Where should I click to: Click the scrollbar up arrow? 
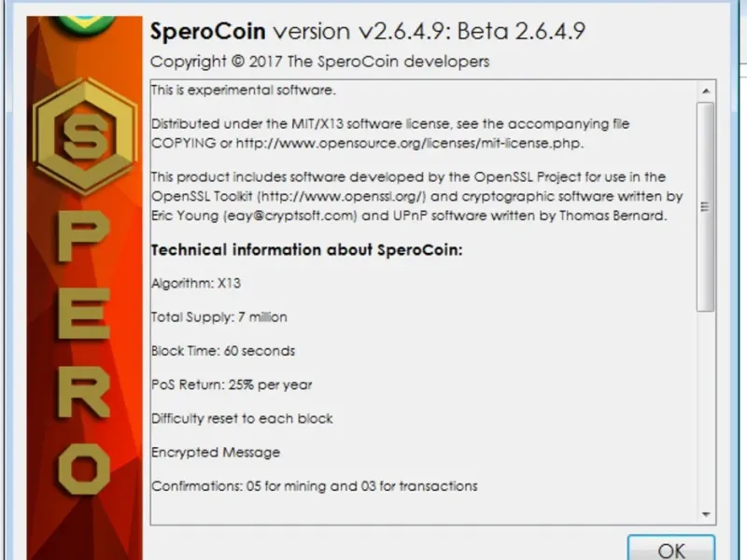(x=707, y=91)
